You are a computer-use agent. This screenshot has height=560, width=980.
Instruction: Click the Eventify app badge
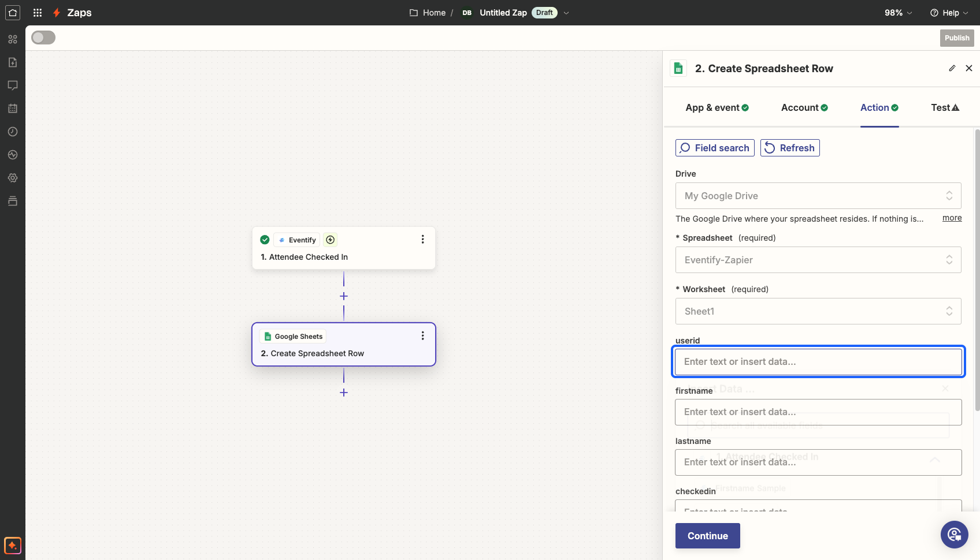point(297,240)
